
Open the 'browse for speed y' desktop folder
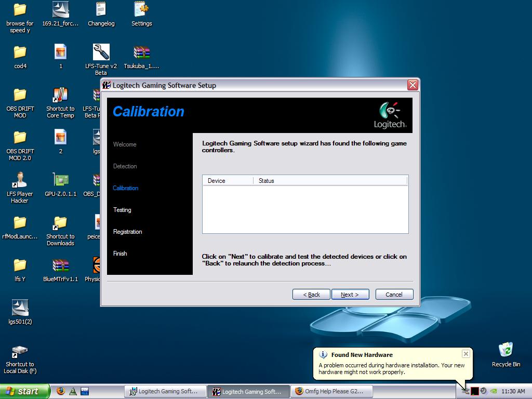[20, 18]
